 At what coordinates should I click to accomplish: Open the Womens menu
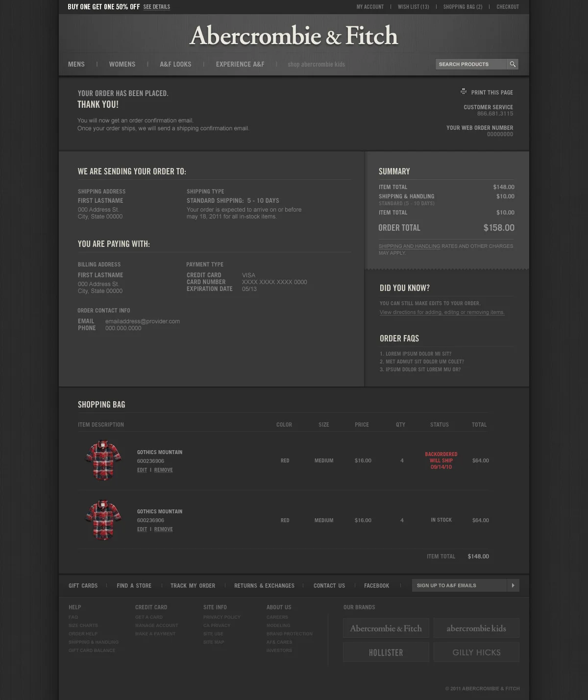tap(122, 64)
